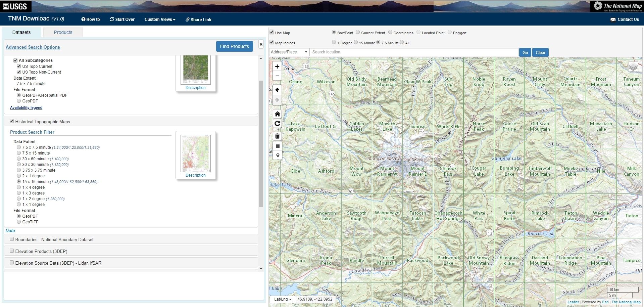Uncheck the Historical Topographic Maps dataset
Viewport: 644px width, 307px height.
tap(12, 121)
